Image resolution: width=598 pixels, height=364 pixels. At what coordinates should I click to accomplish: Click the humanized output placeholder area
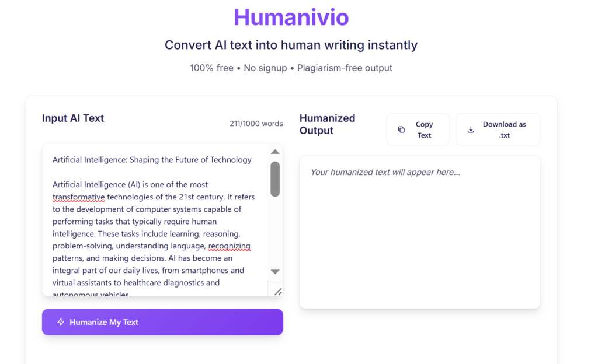click(419, 233)
